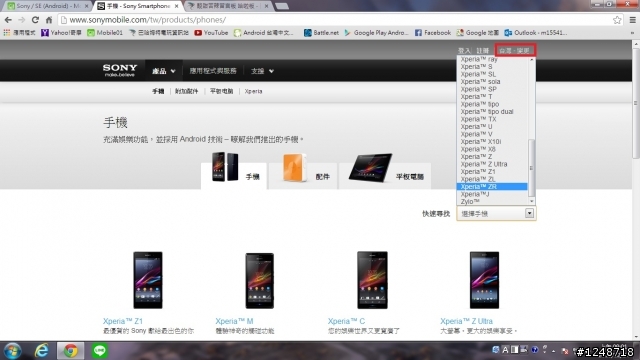Choose Xperia ZR in dropdown list
This screenshot has width=640, height=360.
coord(492,187)
